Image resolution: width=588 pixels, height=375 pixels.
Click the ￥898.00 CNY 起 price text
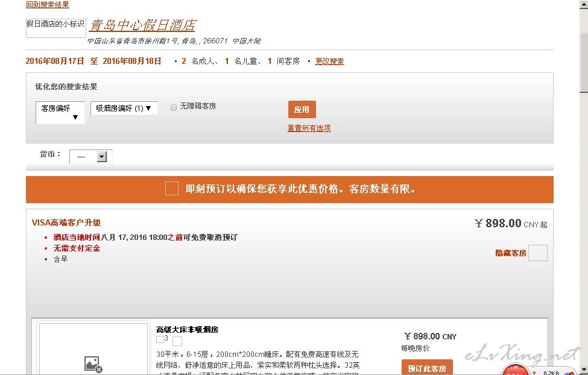pos(511,224)
